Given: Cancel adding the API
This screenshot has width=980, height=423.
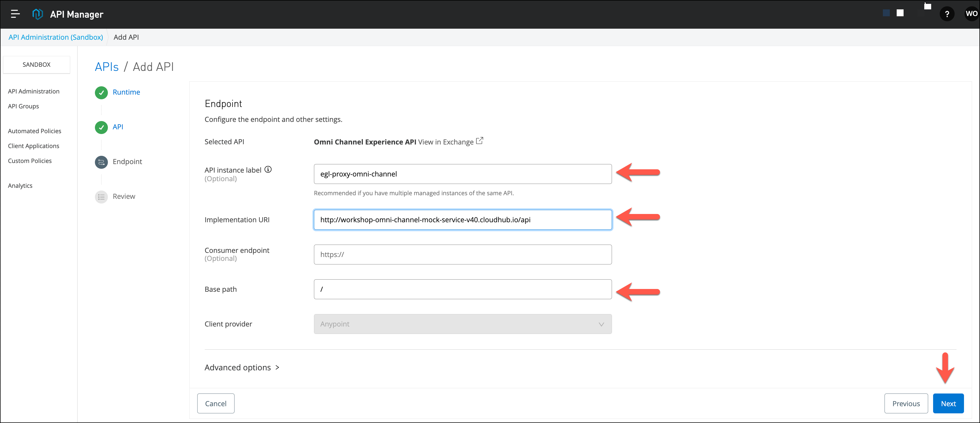Looking at the screenshot, I should (215, 404).
